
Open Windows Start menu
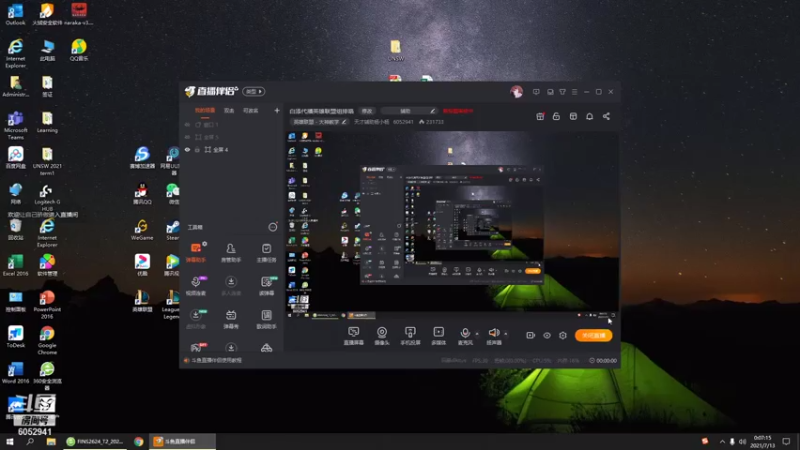(x=10, y=441)
